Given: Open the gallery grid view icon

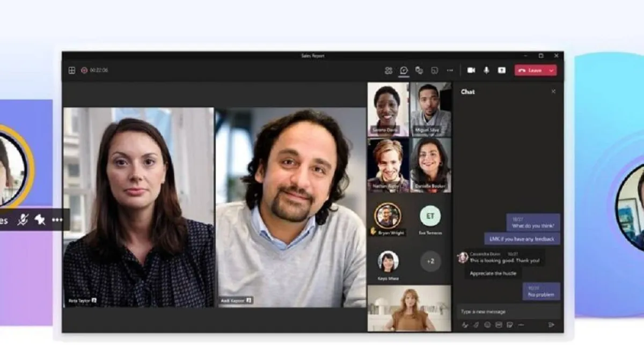Looking at the screenshot, I should point(71,70).
